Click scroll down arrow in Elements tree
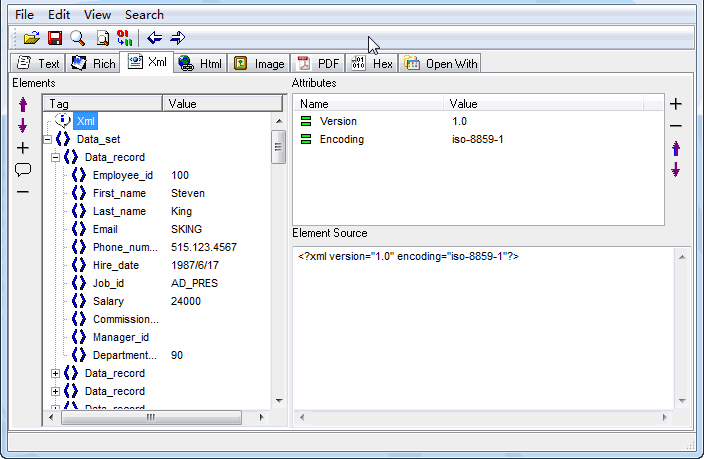This screenshot has width=704, height=459. [x=279, y=401]
